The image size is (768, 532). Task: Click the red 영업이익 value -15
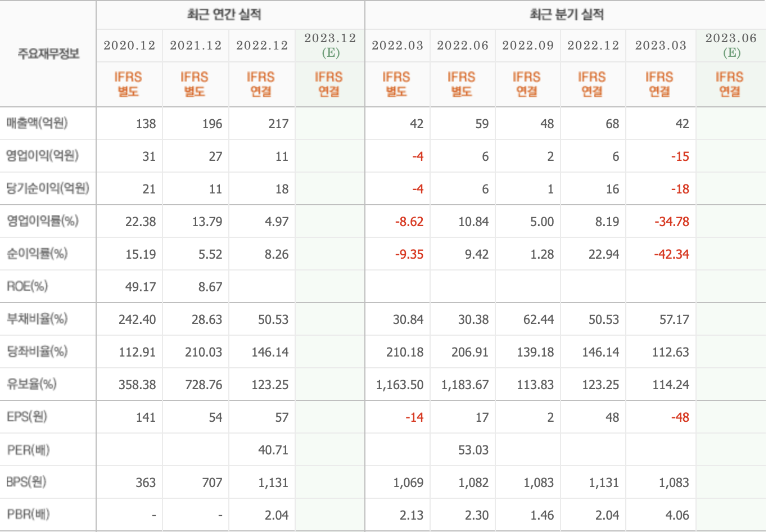pyautogui.click(x=680, y=156)
